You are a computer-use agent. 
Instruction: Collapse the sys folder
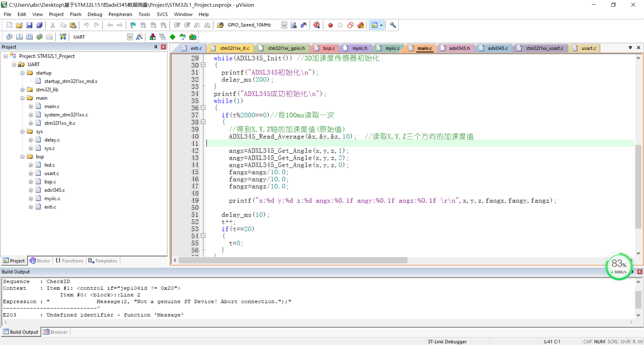(22, 132)
